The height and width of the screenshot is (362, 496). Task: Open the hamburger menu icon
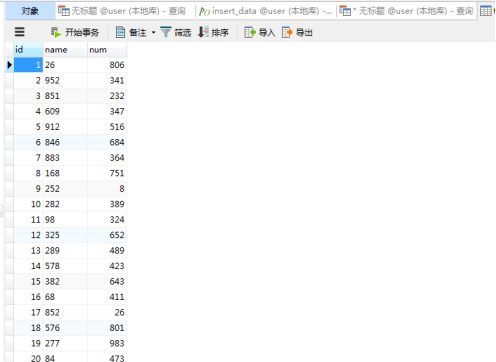point(20,32)
